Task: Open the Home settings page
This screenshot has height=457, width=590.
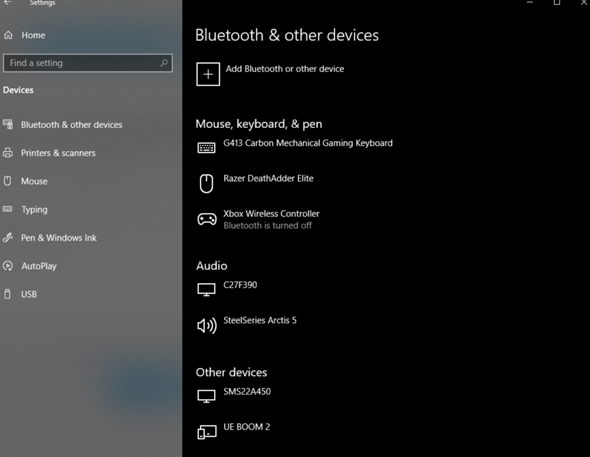Action: 33,35
